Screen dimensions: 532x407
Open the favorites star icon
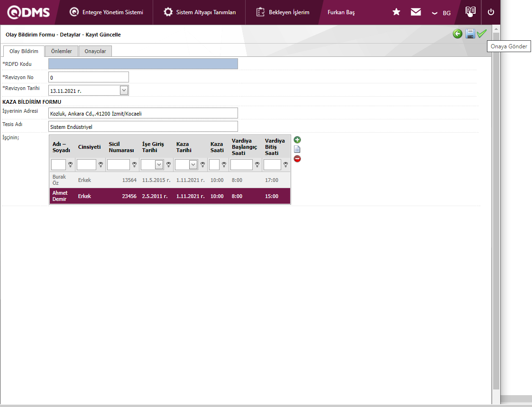point(396,12)
